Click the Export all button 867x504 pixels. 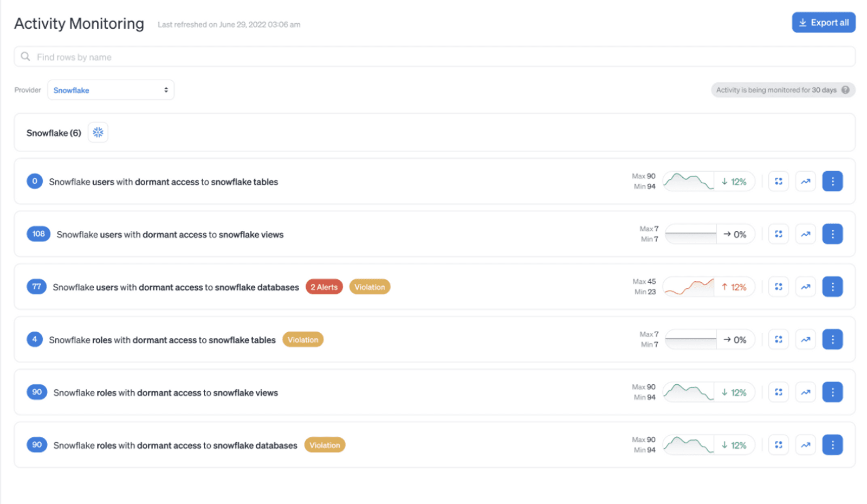click(x=823, y=23)
